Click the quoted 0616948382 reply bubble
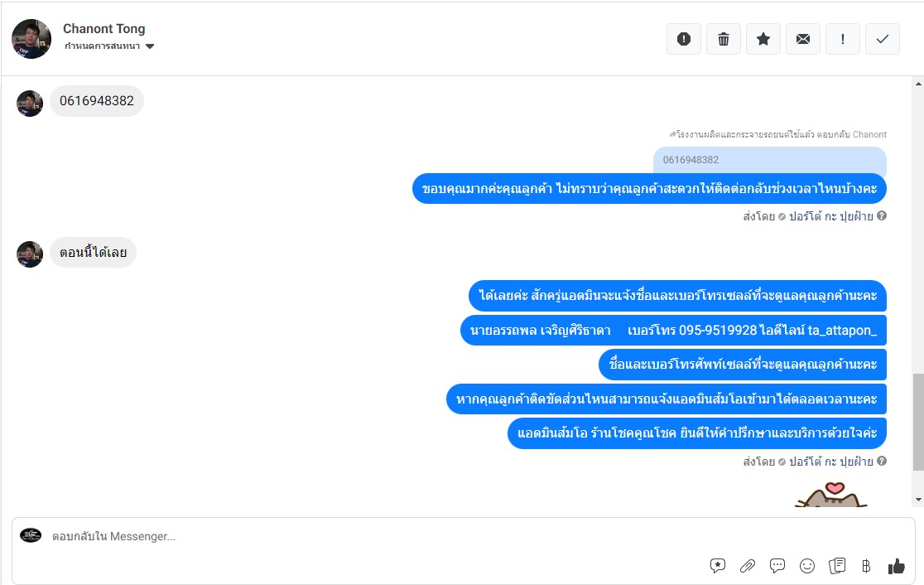 click(770, 160)
